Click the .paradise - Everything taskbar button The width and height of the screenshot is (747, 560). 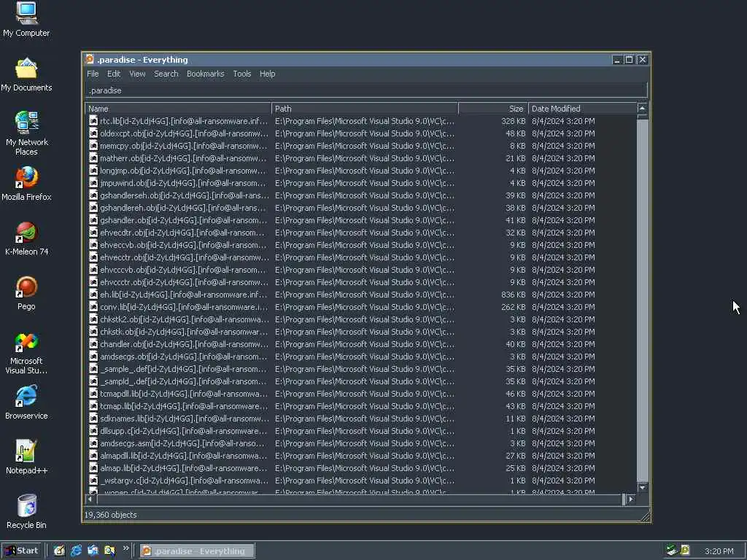point(197,551)
